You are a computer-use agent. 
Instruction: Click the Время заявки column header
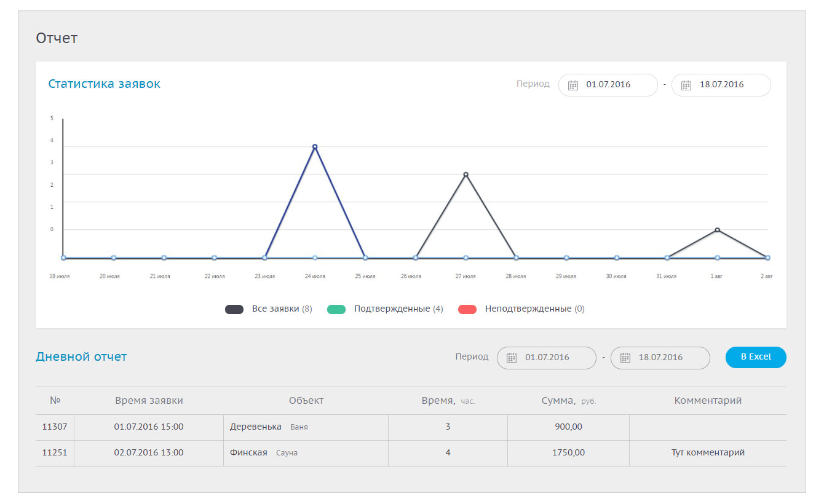[x=149, y=401]
